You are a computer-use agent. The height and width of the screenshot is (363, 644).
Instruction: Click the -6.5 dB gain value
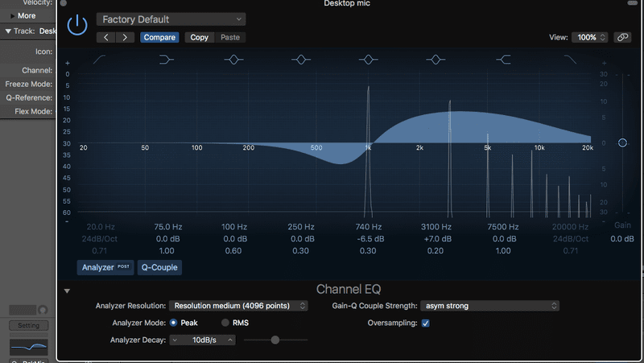370,239
